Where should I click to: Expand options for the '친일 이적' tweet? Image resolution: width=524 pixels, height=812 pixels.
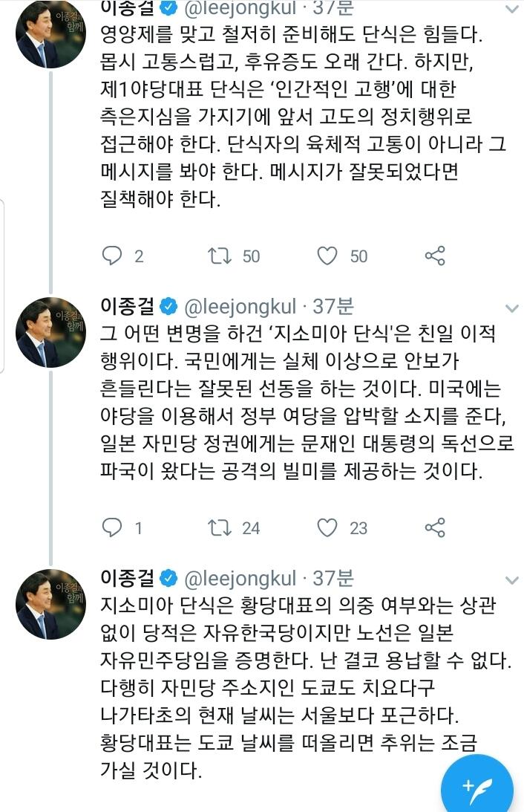(511, 307)
